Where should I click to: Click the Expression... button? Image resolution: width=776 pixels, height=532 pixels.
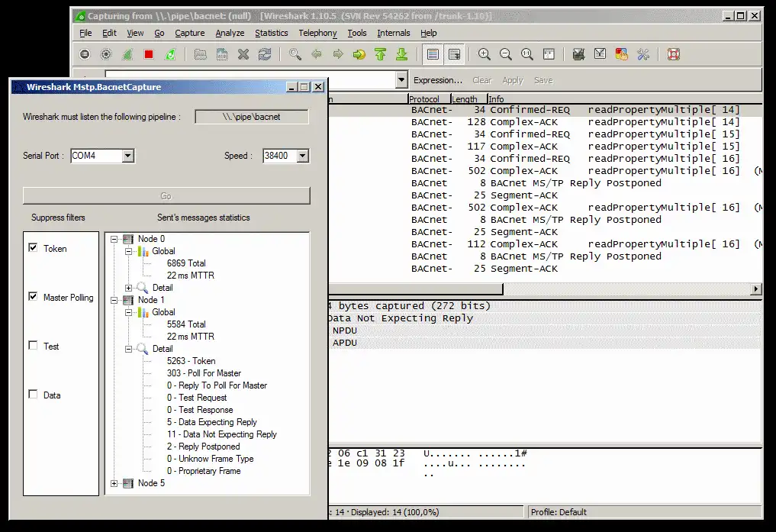[437, 80]
